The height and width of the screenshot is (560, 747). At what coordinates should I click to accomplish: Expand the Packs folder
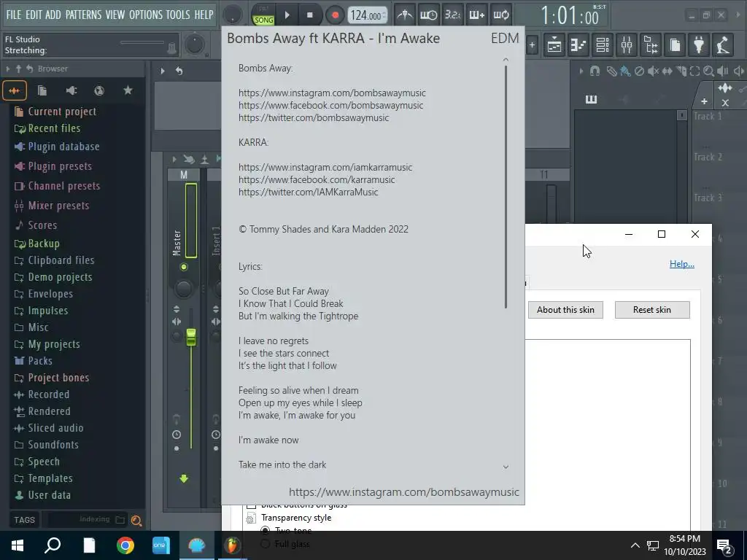pos(34,361)
